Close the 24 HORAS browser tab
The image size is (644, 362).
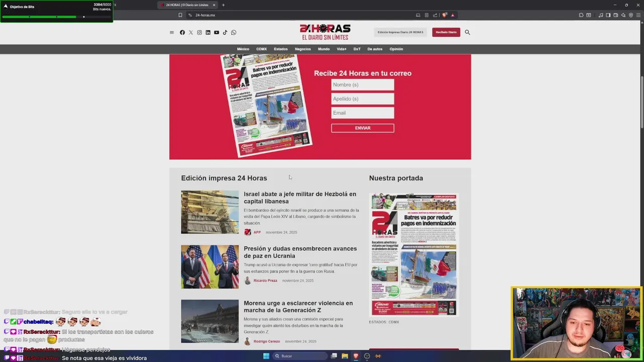pos(214,5)
